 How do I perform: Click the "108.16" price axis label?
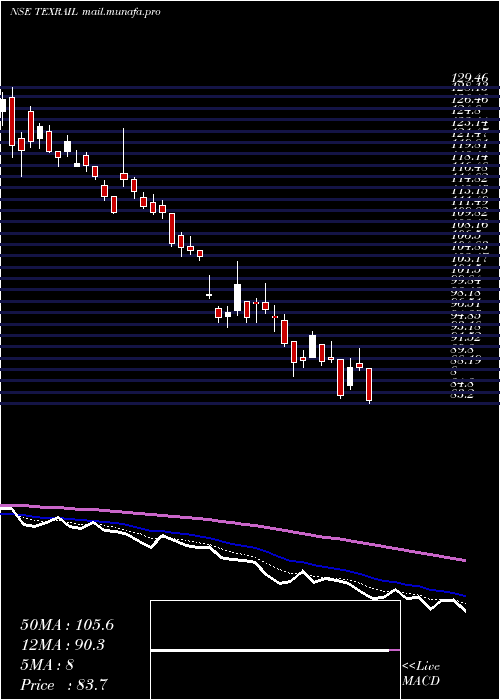tap(470, 224)
